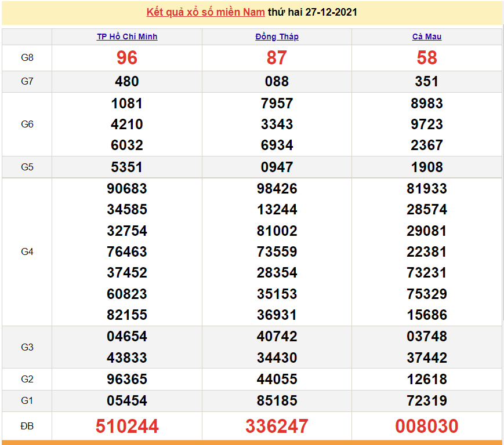Click the TP Hồ Chí Minh province link
Screen dimensions: 504x445
(127, 37)
